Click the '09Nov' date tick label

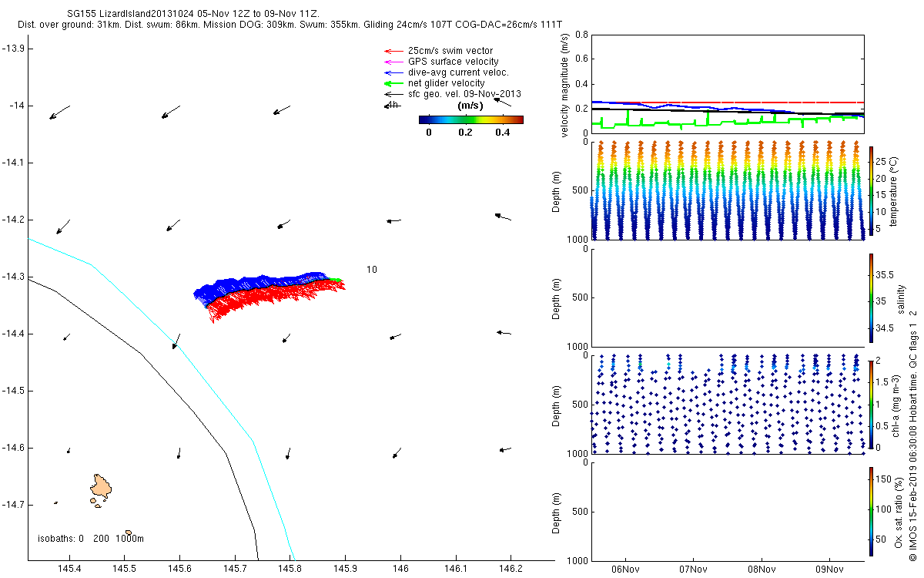pyautogui.click(x=831, y=570)
